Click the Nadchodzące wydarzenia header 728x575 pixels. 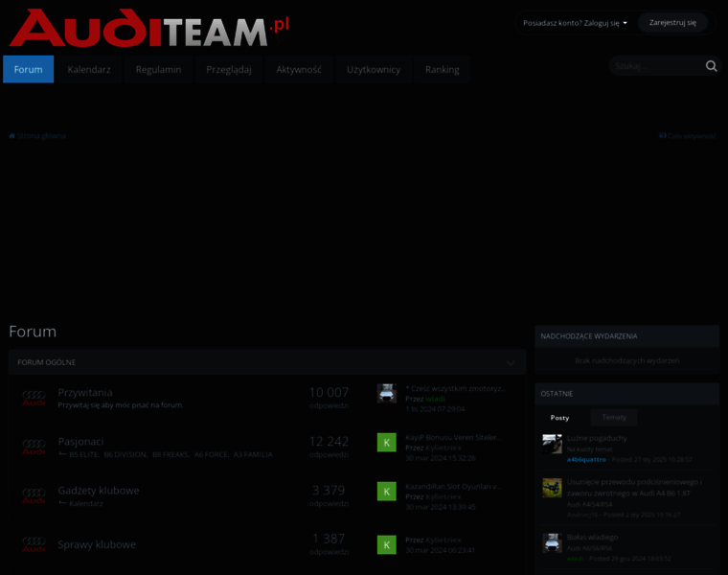pos(626,336)
